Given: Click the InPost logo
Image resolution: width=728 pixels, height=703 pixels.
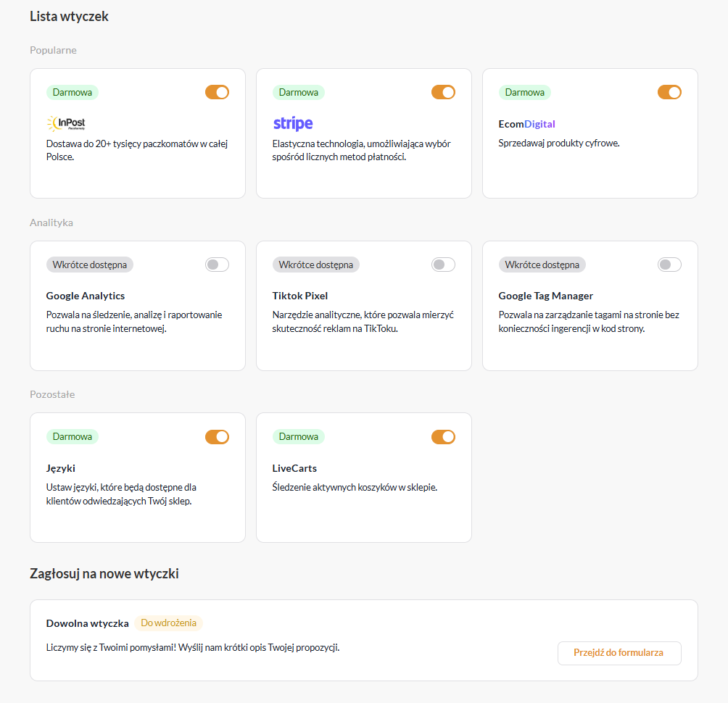Looking at the screenshot, I should 66,123.
